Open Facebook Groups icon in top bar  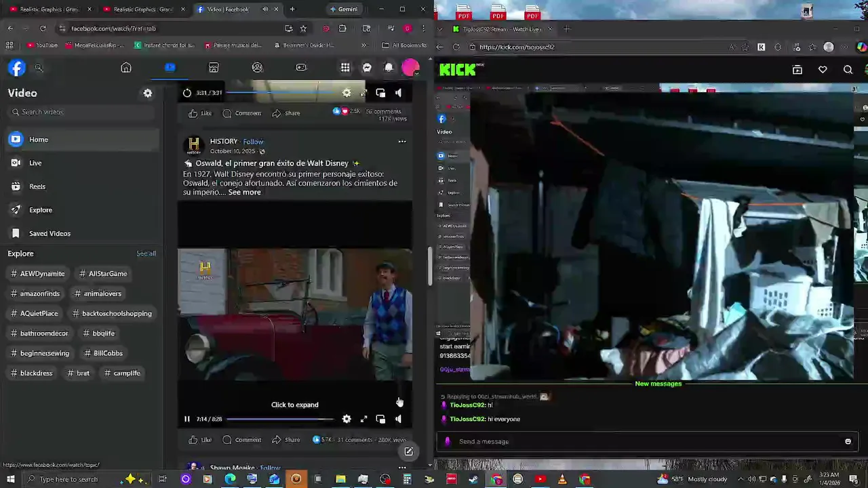pyautogui.click(x=257, y=68)
